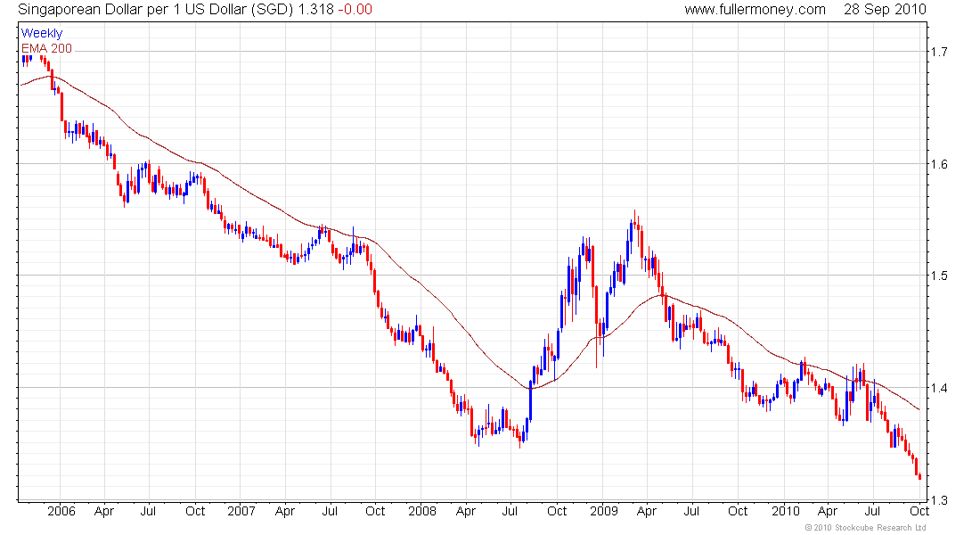Select the blue 'Weekly' label
Image resolution: width=980 pixels, height=535 pixels.
pos(42,33)
